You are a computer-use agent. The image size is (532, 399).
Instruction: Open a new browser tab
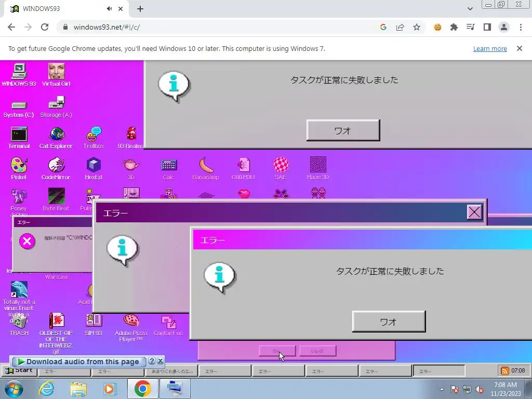click(x=140, y=9)
